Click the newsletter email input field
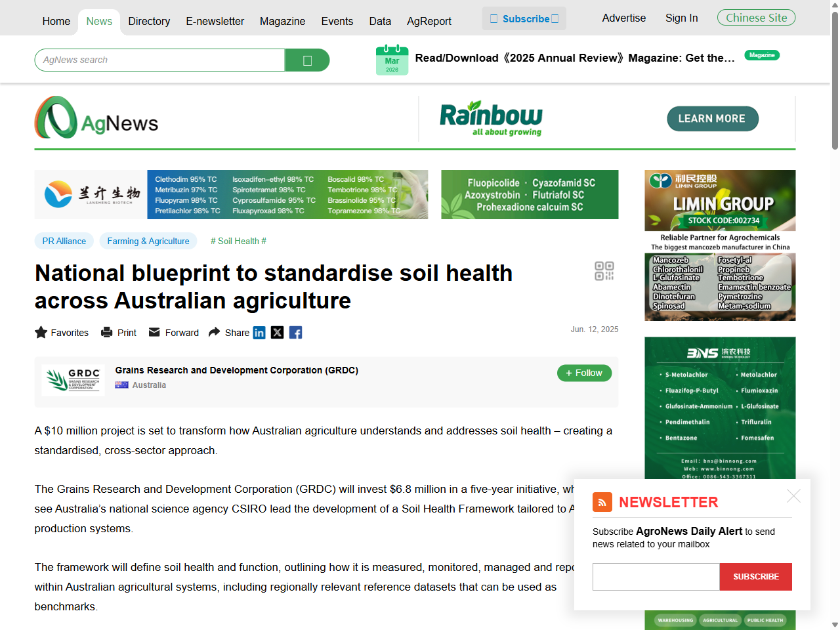840x630 pixels. 656,577
